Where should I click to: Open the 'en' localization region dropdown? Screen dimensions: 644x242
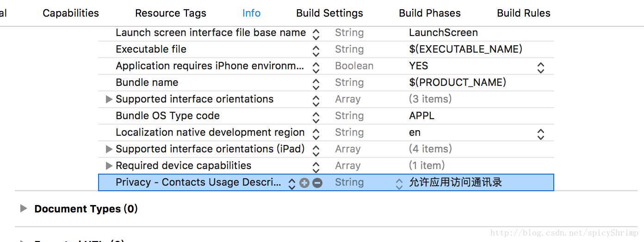(540, 133)
